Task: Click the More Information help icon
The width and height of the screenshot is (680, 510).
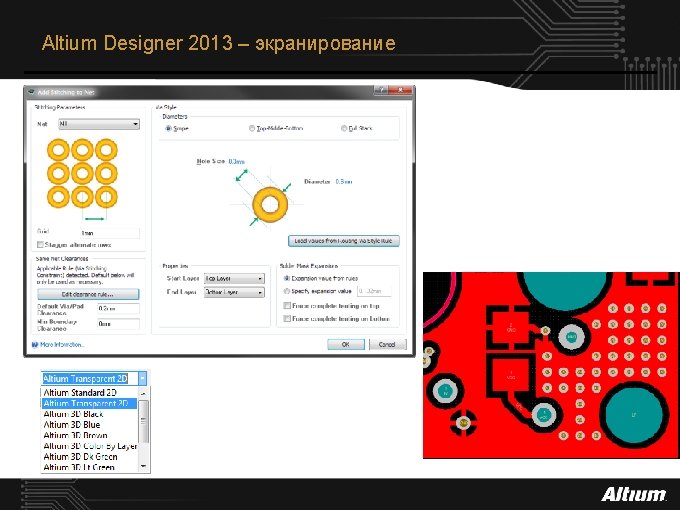Action: coord(35,345)
